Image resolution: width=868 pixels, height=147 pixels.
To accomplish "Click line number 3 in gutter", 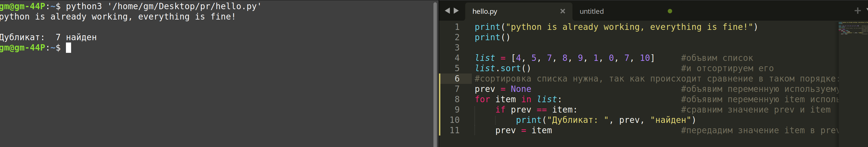I will point(457,48).
